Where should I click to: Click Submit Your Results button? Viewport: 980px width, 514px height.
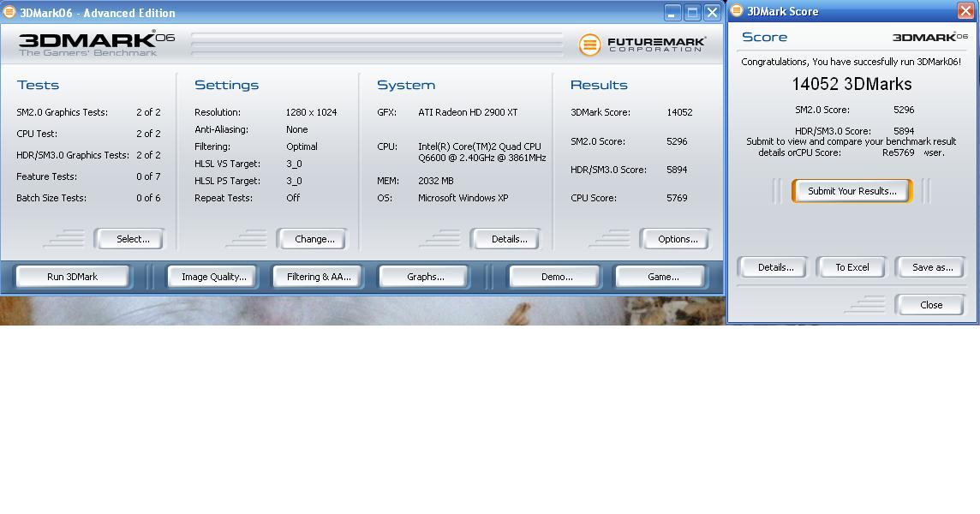tap(852, 191)
